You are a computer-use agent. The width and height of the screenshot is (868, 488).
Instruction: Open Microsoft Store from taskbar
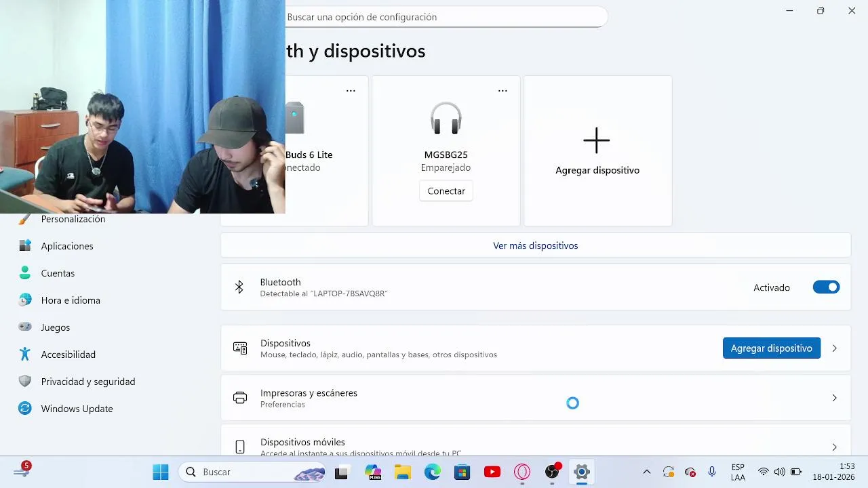(462, 472)
